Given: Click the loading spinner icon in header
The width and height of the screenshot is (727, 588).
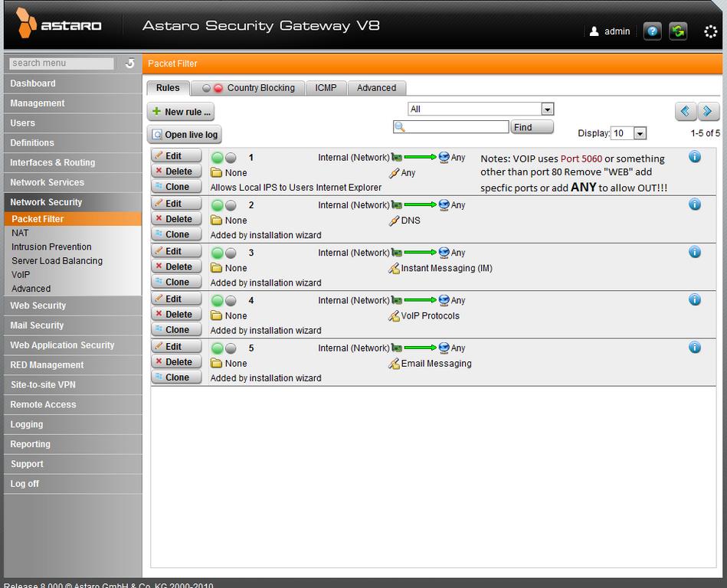Looking at the screenshot, I should pyautogui.click(x=710, y=31).
